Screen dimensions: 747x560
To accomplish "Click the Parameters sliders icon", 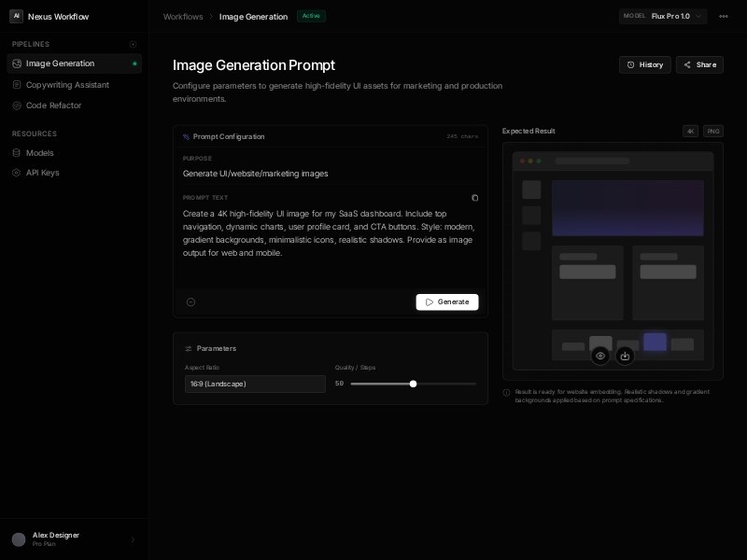I will click(188, 349).
